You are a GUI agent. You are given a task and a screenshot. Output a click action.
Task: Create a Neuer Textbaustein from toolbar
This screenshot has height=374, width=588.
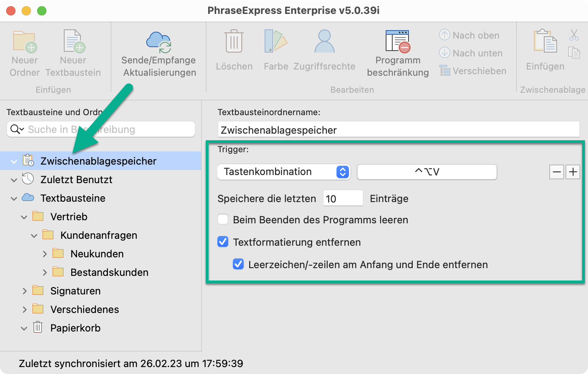point(73,41)
